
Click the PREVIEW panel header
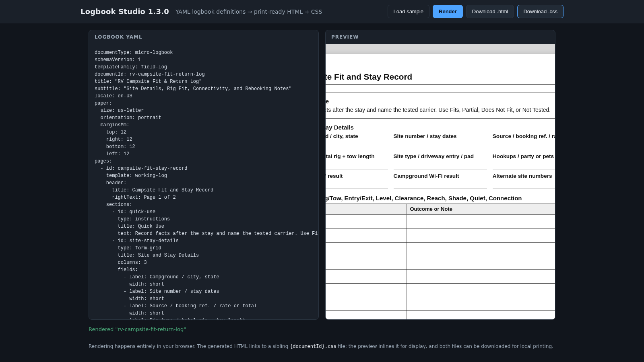pyautogui.click(x=440, y=37)
